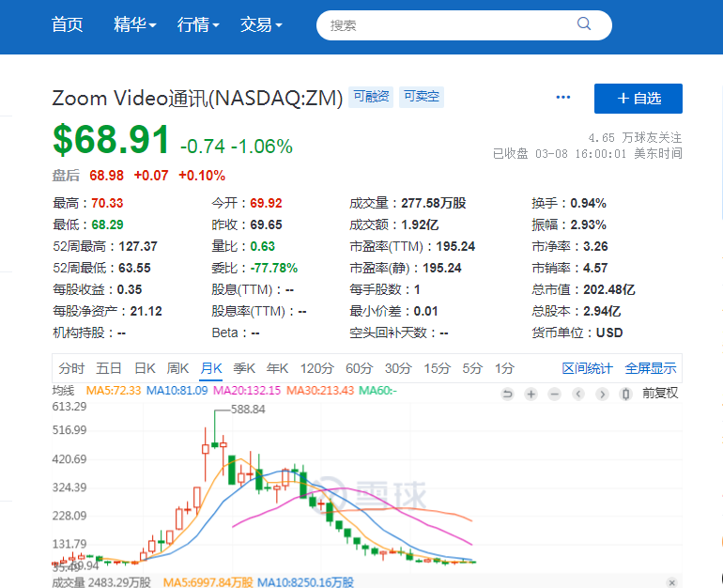Expand the 行情 dropdown menu
The image size is (723, 588).
pyautogui.click(x=198, y=24)
